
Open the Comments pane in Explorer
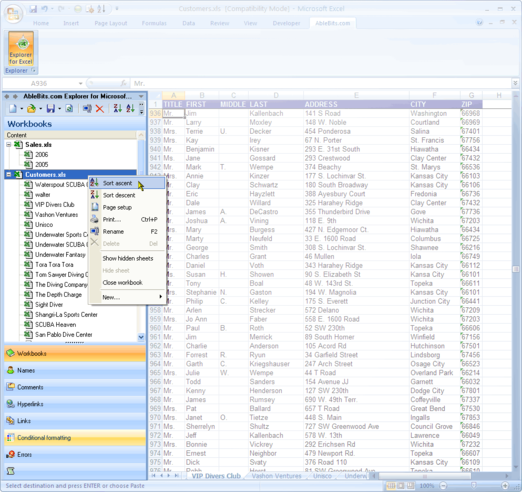[x=75, y=387]
